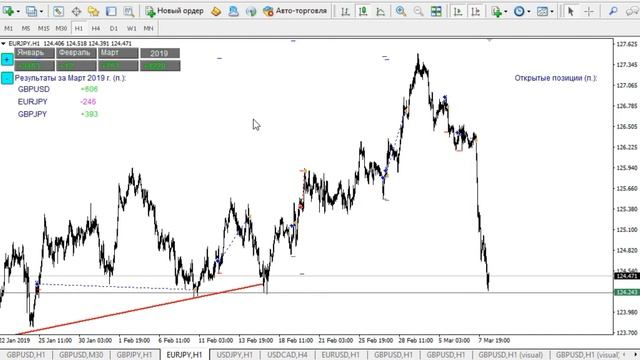
Task: Expand the Profiles dropdown arrow
Action: click(x=41, y=12)
